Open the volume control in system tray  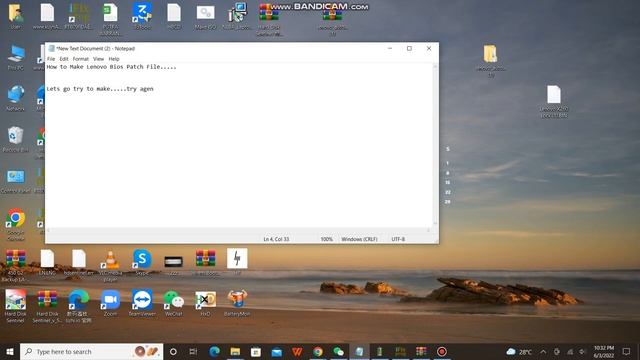582,351
